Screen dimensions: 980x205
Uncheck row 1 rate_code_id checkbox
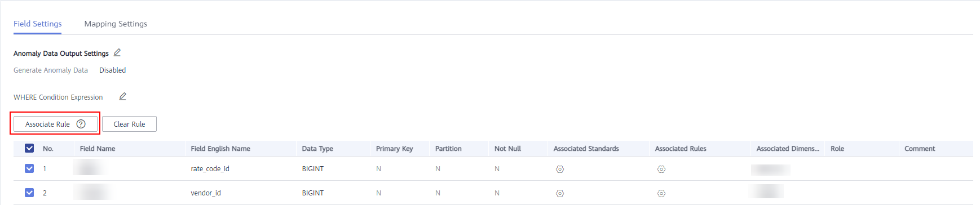pyautogui.click(x=29, y=168)
